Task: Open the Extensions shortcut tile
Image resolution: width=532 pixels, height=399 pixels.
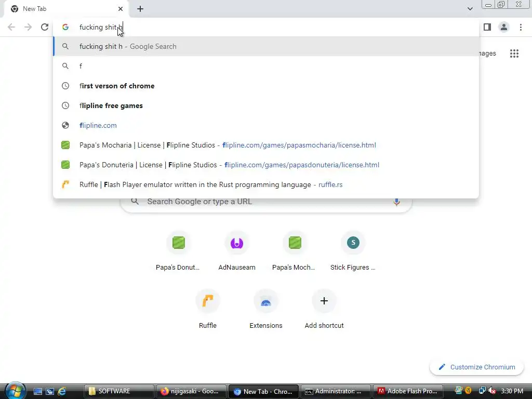Action: click(x=266, y=309)
